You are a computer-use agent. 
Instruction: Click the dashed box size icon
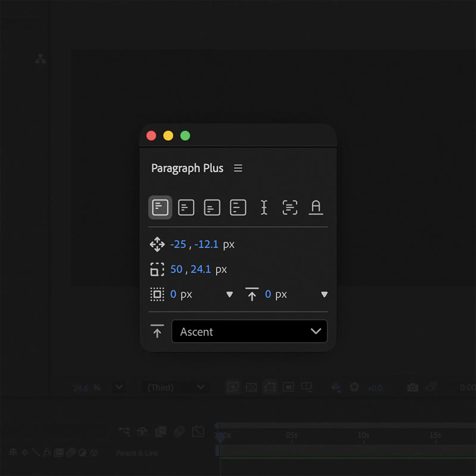(x=157, y=269)
